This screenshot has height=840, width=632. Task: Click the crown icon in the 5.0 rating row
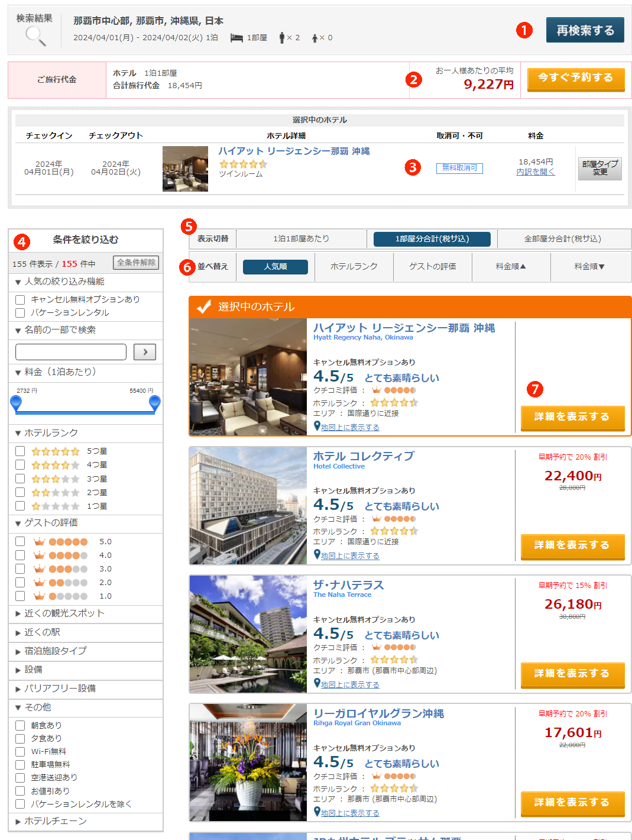[x=40, y=541]
